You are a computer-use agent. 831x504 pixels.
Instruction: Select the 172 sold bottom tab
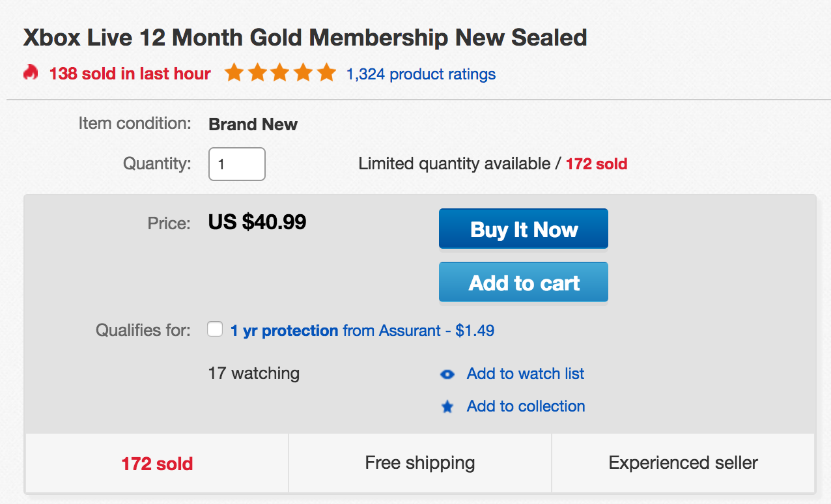[x=157, y=464]
